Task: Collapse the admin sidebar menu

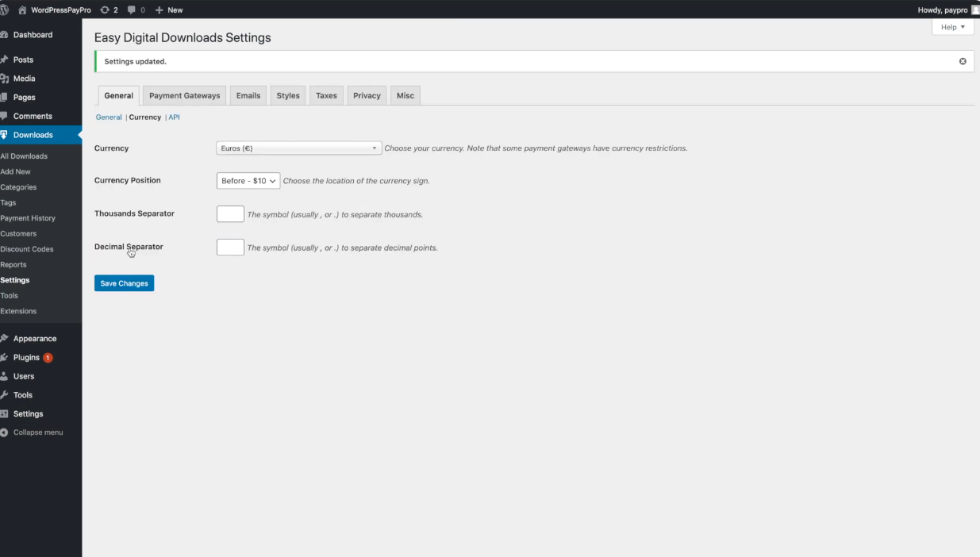Action: tap(37, 432)
